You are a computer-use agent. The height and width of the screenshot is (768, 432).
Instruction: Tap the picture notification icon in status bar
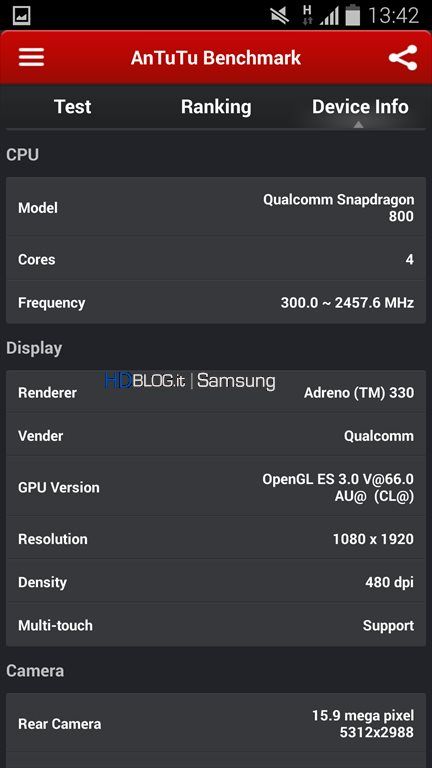[x=22, y=15]
